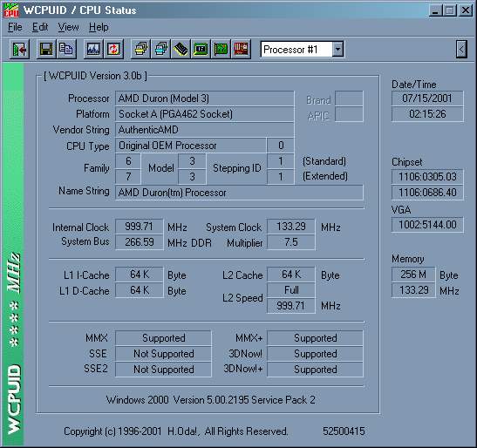This screenshot has height=448, width=477.
Task: Click the AuthenticAMD vendor string field
Action: pyautogui.click(x=204, y=130)
